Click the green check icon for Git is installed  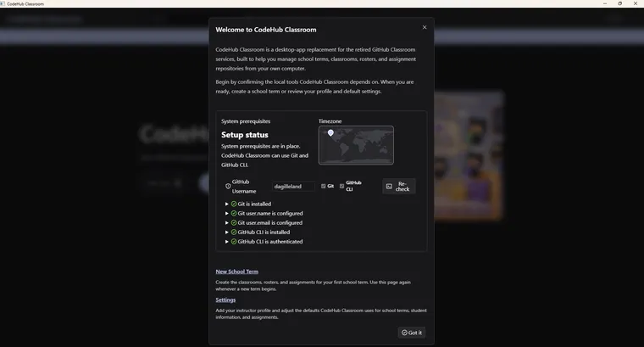pyautogui.click(x=234, y=204)
